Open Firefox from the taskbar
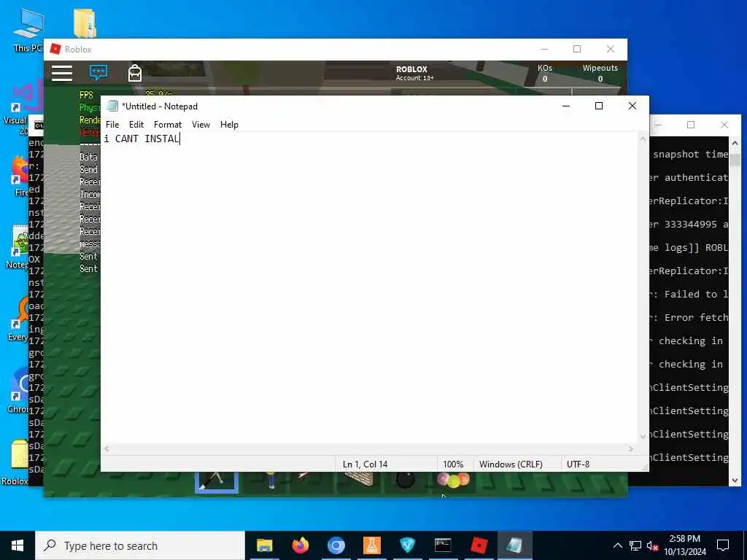Viewport: 747px width, 560px height. (x=300, y=545)
